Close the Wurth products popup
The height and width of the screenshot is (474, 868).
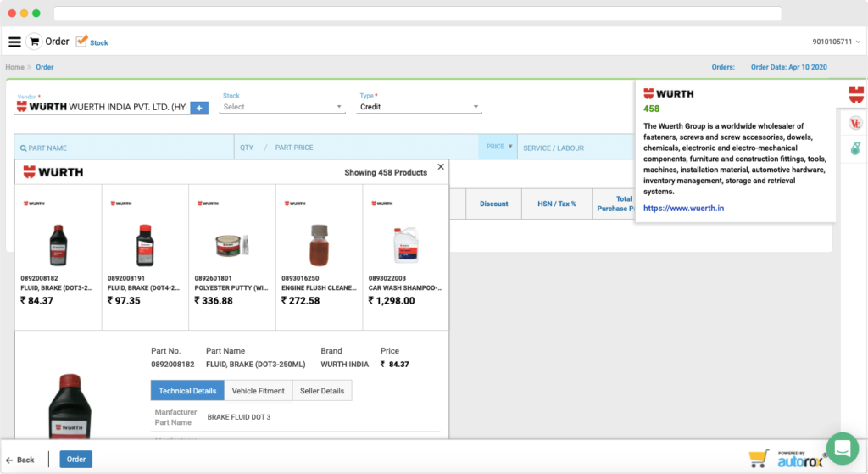(441, 167)
